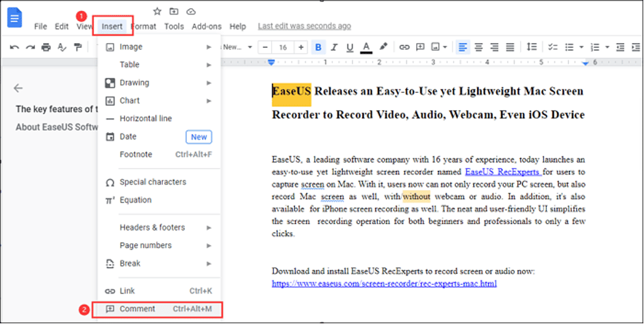Viewport: 644px width, 324px height.
Task: Decrease paragraph indent
Action: (x=621, y=47)
